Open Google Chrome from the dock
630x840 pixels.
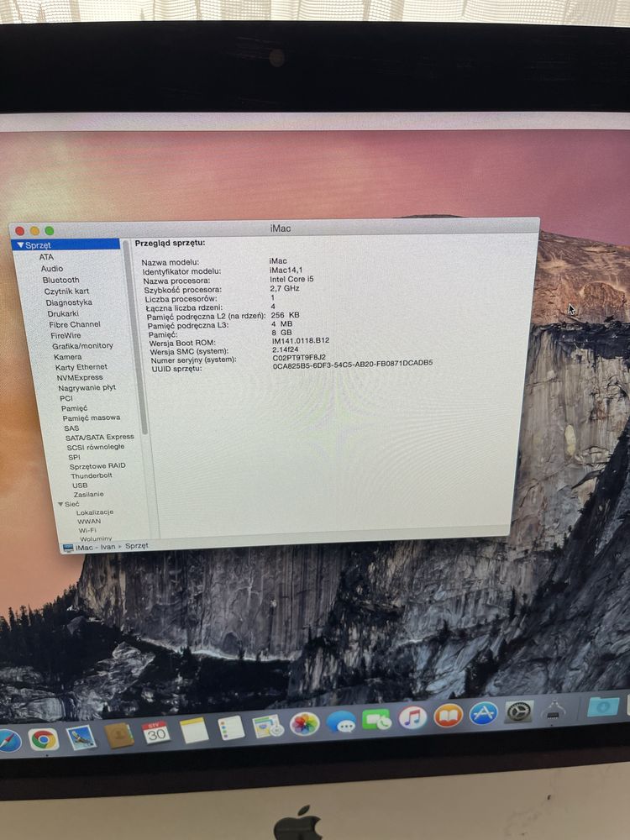pos(44,740)
